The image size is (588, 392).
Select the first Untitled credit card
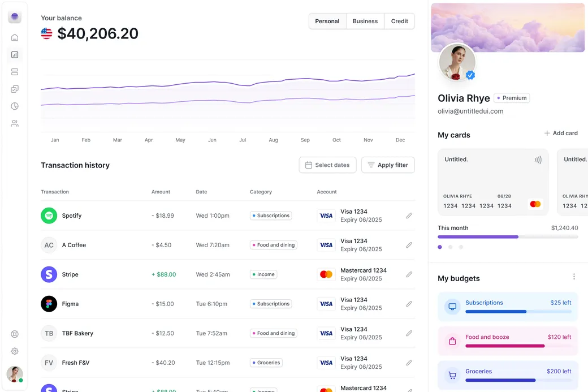493,182
